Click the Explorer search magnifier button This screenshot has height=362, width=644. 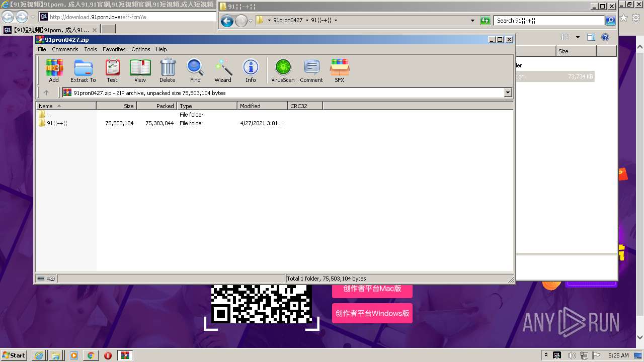pyautogui.click(x=610, y=21)
